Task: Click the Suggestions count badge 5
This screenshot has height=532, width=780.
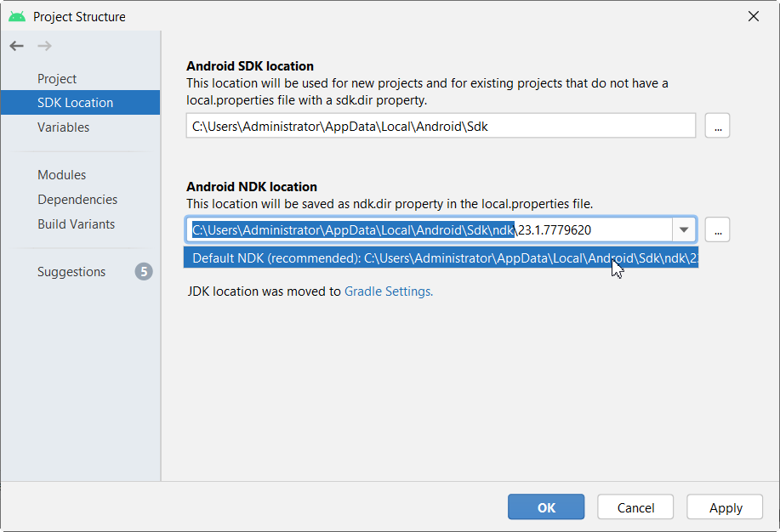Action: click(x=144, y=271)
